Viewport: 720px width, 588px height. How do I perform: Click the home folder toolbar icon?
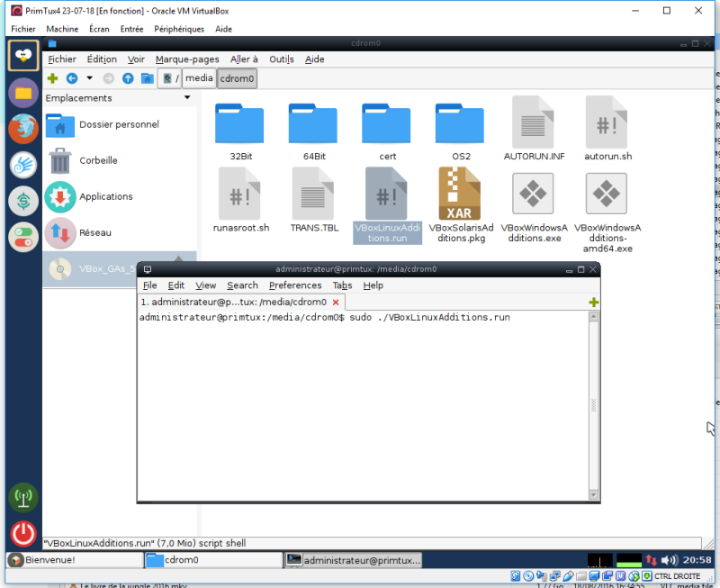click(147, 78)
